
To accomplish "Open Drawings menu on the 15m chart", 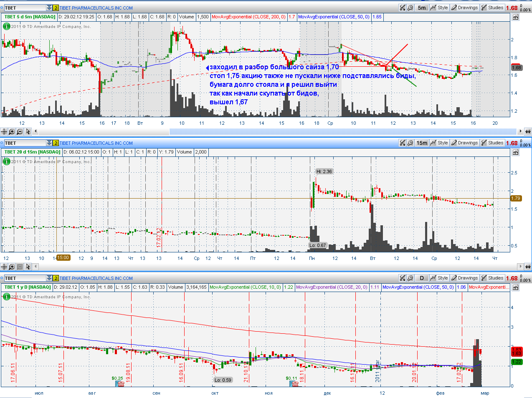I will (464, 143).
